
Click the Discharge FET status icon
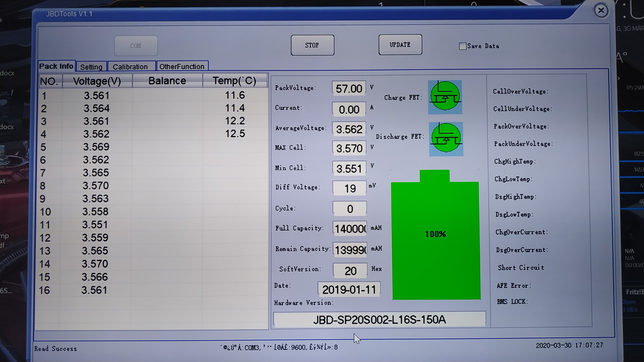click(446, 139)
